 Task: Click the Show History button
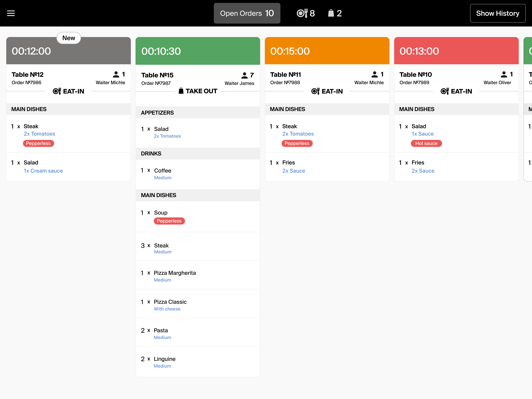click(498, 13)
